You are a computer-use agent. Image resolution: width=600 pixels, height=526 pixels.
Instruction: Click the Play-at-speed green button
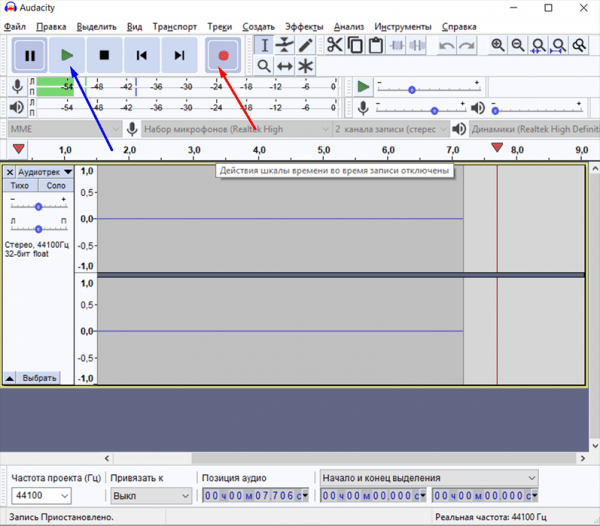tap(363, 86)
